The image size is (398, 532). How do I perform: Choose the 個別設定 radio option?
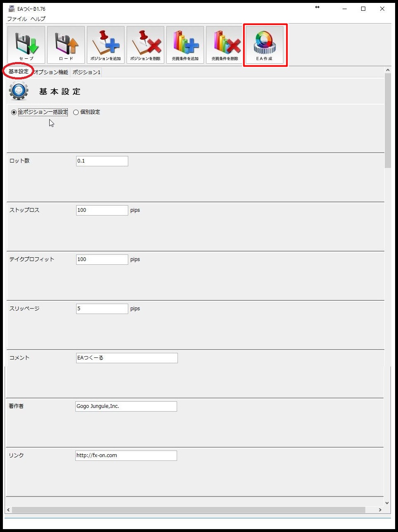pos(76,112)
